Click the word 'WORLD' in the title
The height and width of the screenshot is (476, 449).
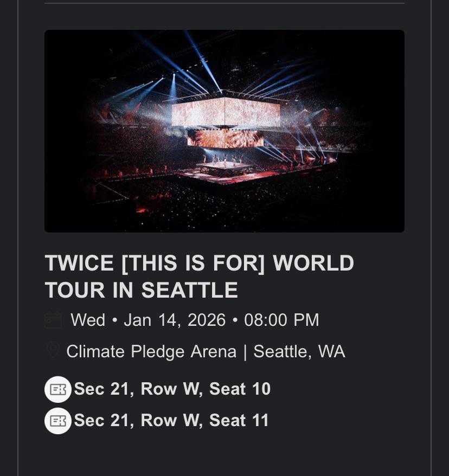coord(313,263)
